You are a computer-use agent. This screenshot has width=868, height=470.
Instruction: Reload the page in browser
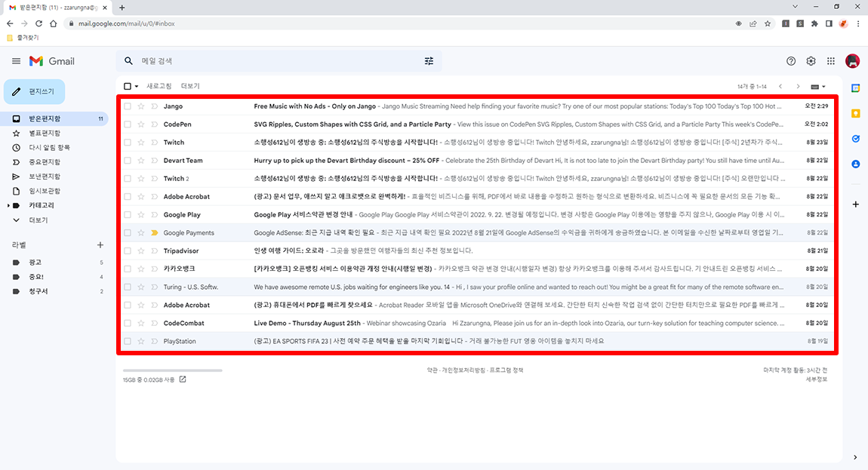[x=38, y=23]
